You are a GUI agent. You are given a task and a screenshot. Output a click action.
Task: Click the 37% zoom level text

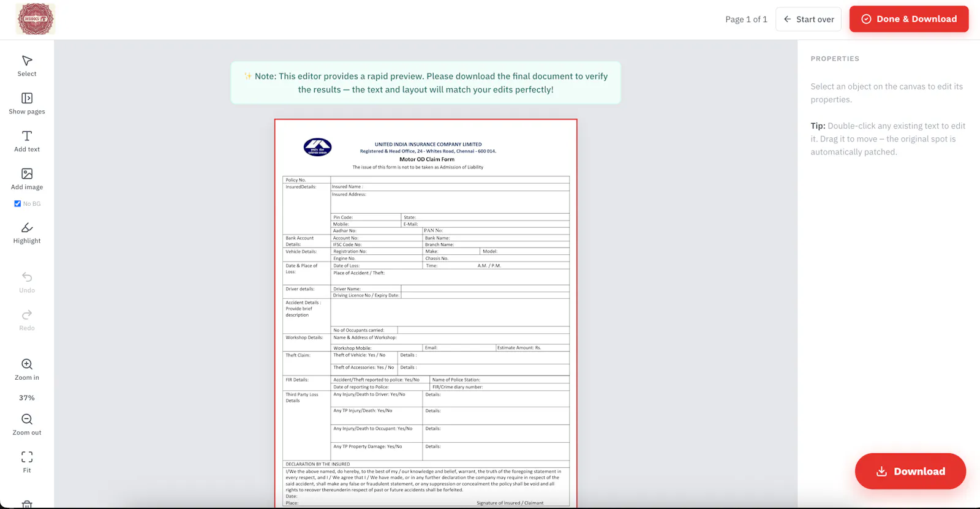27,398
